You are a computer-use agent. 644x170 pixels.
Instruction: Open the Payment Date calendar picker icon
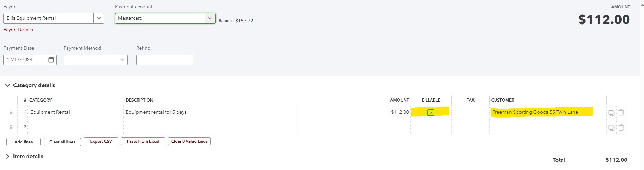51,60
